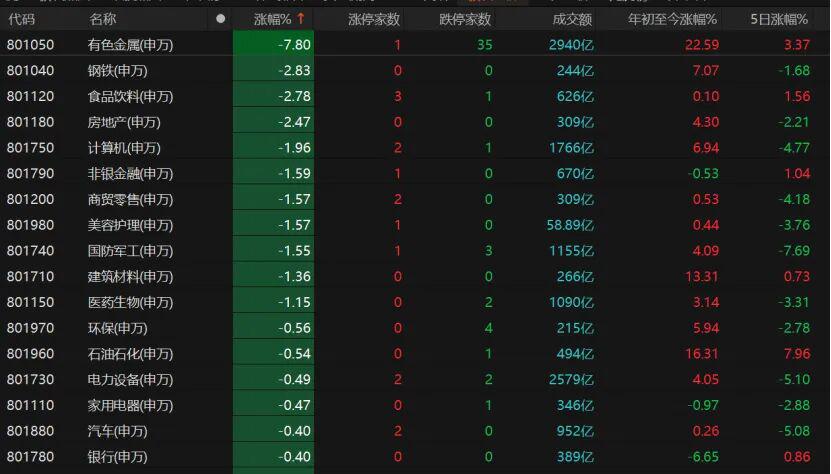Click the 代码 column header
Viewport: 831px width, 474px height.
click(x=21, y=19)
